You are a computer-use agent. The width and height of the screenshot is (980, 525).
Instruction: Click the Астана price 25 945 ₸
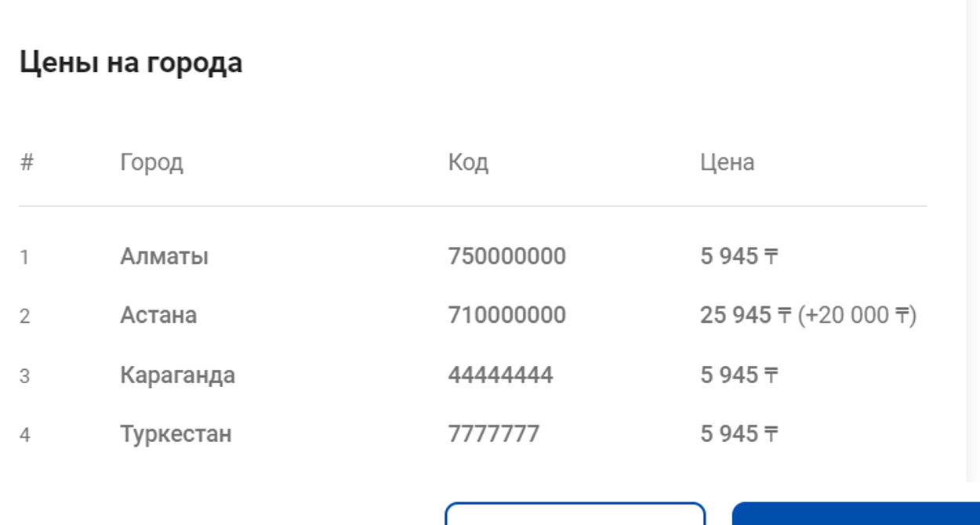tap(745, 315)
